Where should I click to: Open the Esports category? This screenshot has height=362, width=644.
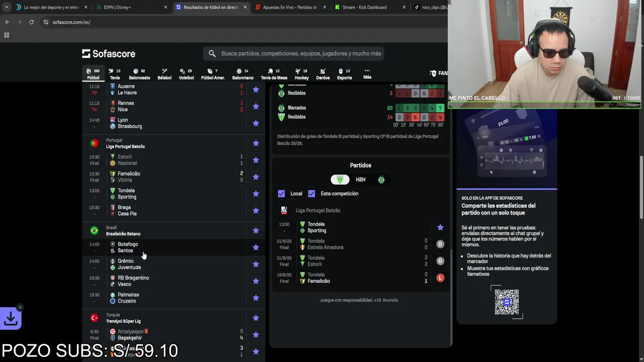[x=344, y=74]
